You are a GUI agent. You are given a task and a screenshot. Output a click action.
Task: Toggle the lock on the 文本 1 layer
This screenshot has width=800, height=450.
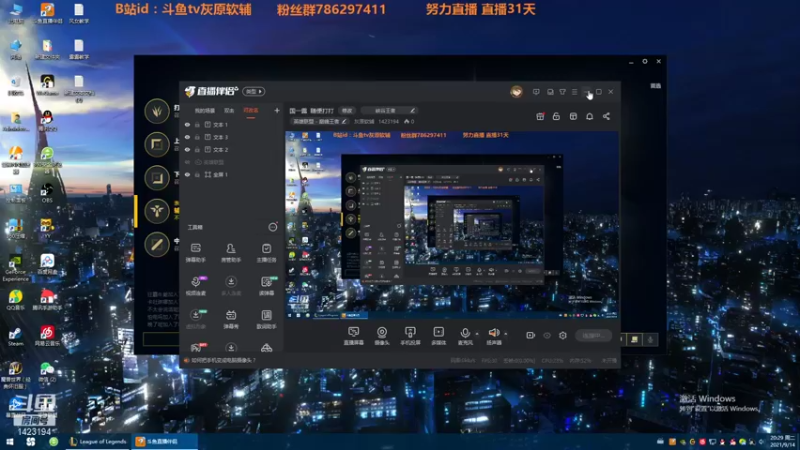click(197, 124)
